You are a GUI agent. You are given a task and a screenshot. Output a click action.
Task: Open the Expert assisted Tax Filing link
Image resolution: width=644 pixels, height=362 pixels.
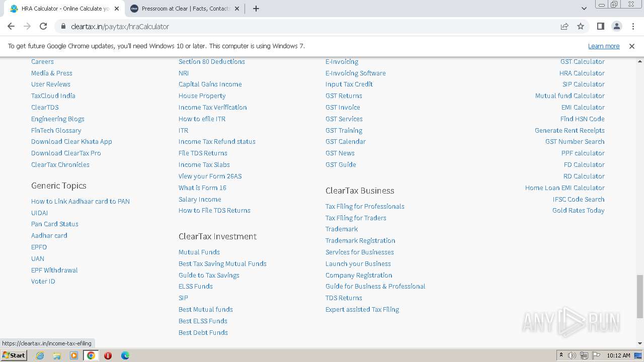coord(362,309)
